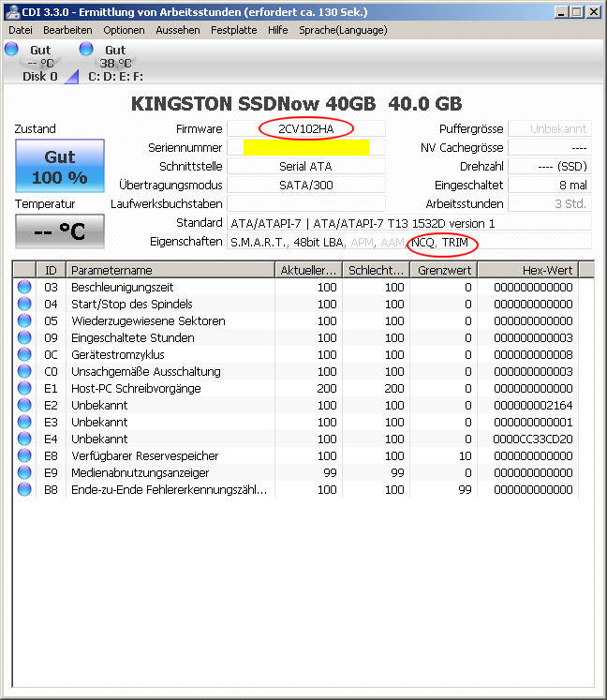Open the Festplatte menu
Screen dimensions: 607x700
point(234,30)
